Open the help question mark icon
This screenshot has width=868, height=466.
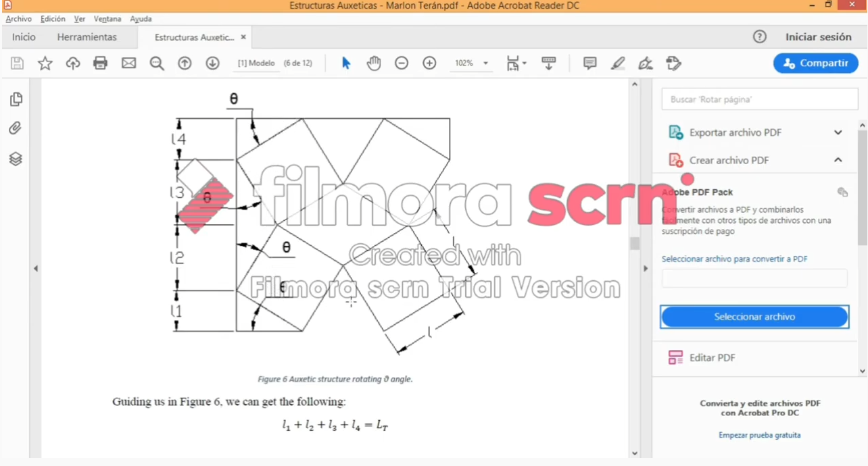760,37
